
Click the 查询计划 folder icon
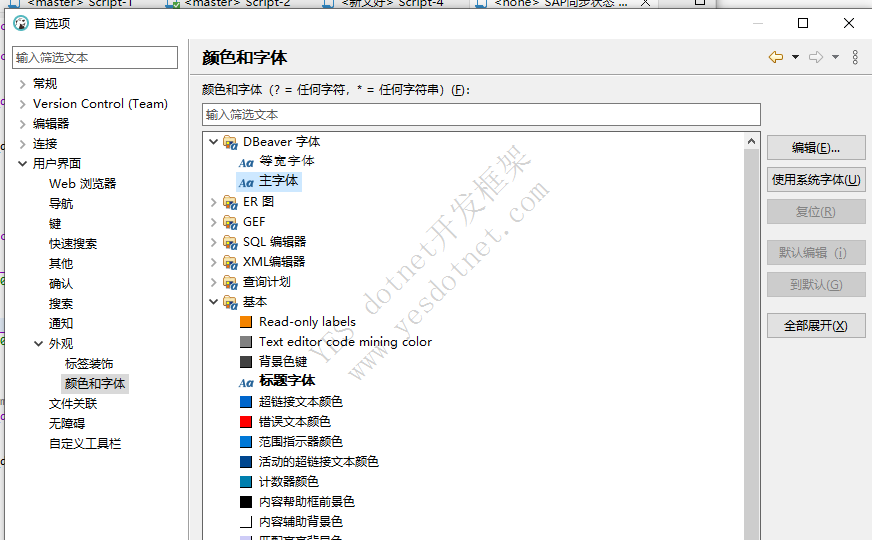coord(230,283)
